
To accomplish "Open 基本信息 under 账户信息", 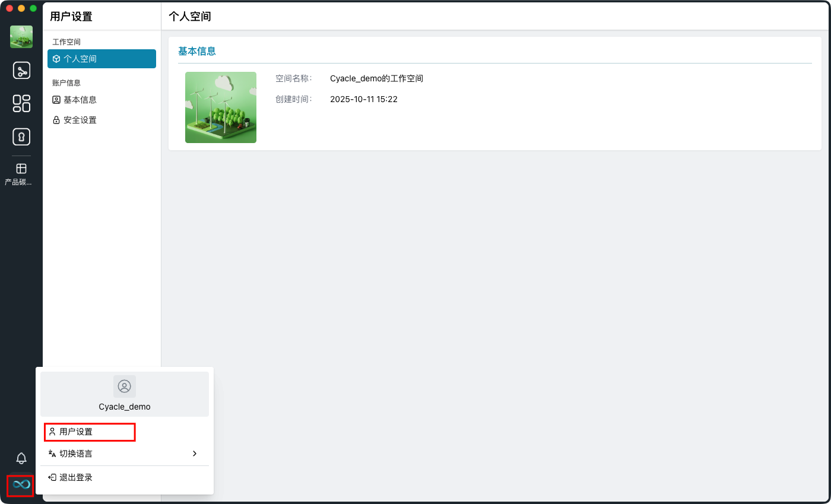I will (80, 99).
